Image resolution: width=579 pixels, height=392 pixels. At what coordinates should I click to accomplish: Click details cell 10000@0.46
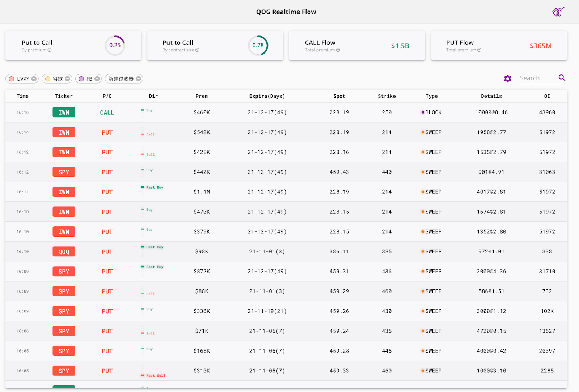point(491,112)
